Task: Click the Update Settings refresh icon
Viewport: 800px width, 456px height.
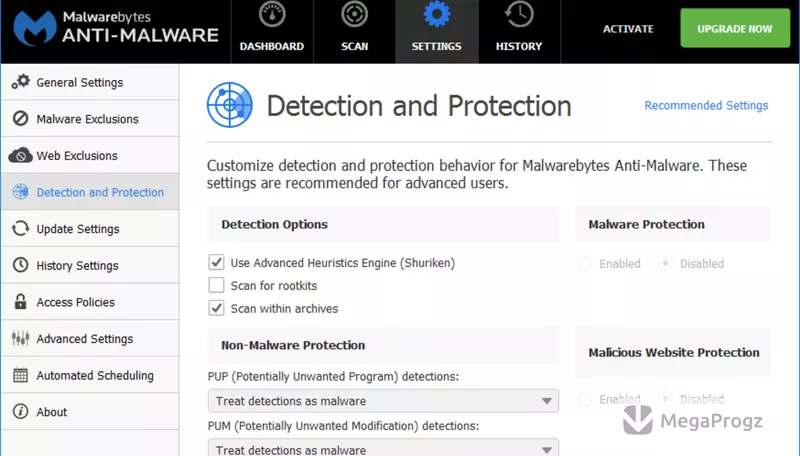Action: tap(20, 229)
